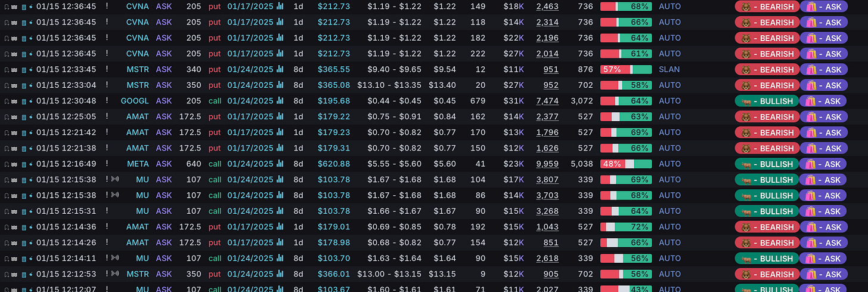Click premium $27K on CVNA row
The image size is (868, 292).
[x=513, y=54]
